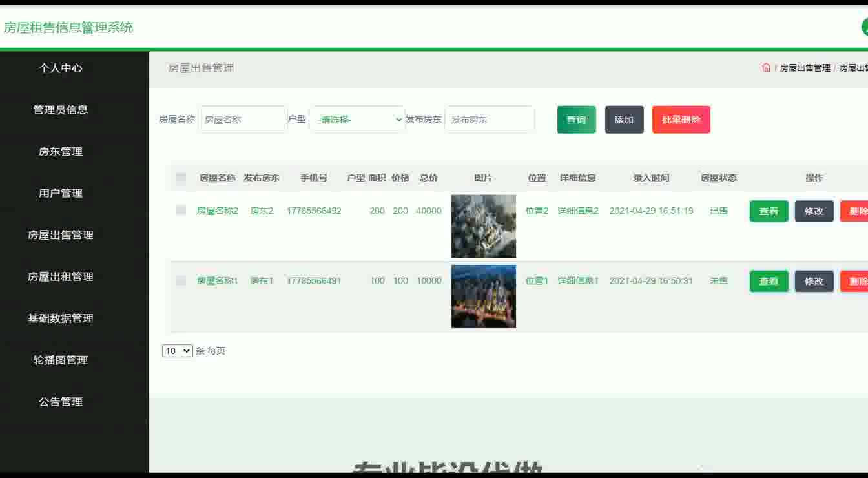Click 修改 for row 房屋名称2

[814, 211]
